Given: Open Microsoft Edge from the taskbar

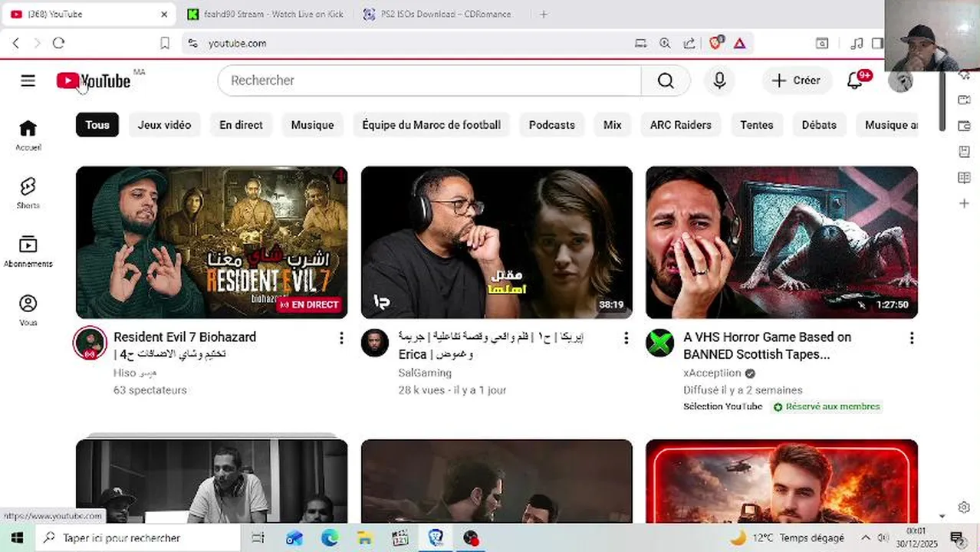Looking at the screenshot, I should click(330, 537).
